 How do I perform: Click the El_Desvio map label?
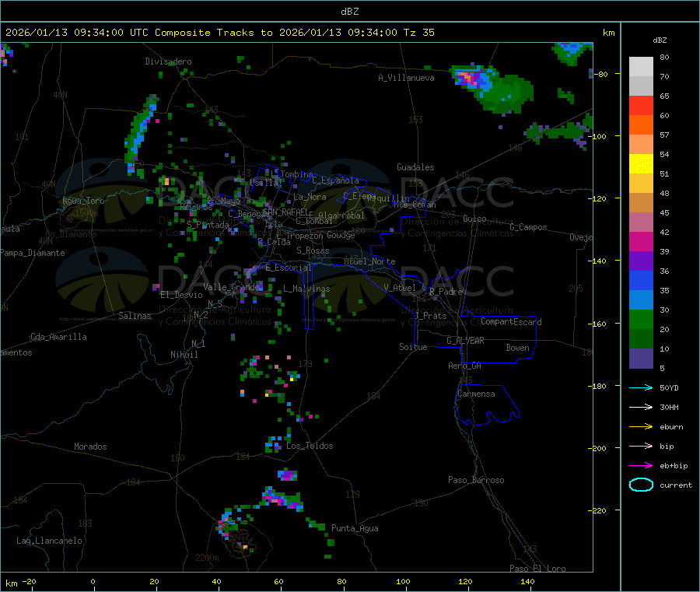(x=181, y=295)
